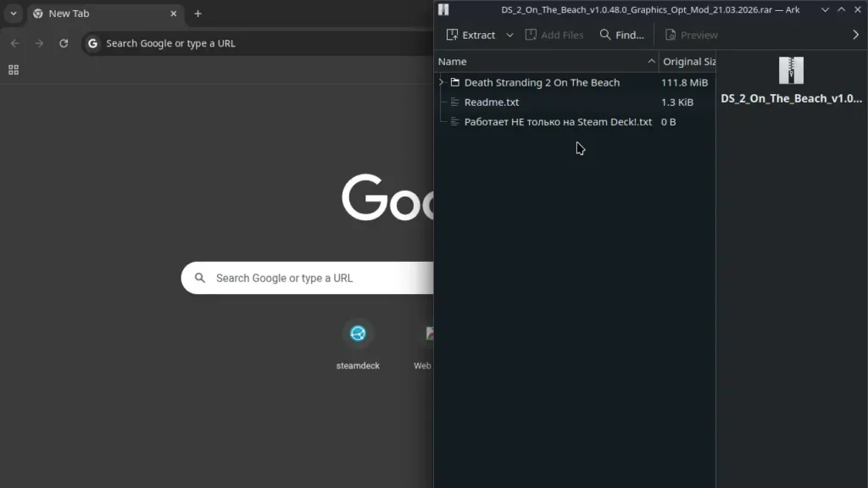This screenshot has width=868, height=488.
Task: Click Chrome's page reload icon
Action: coord(64,43)
